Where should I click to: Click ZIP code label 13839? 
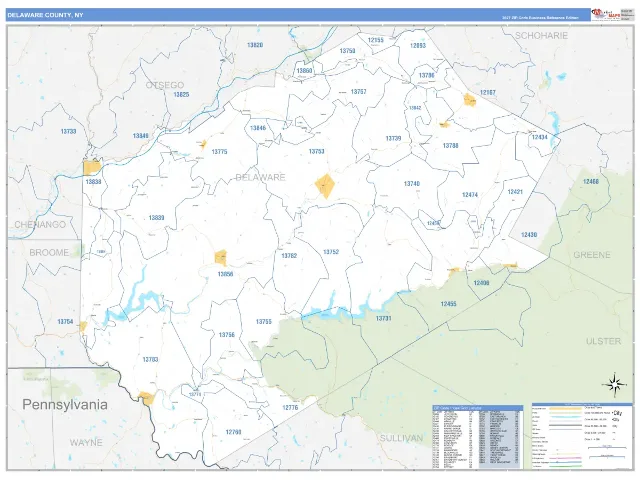pyautogui.click(x=156, y=218)
